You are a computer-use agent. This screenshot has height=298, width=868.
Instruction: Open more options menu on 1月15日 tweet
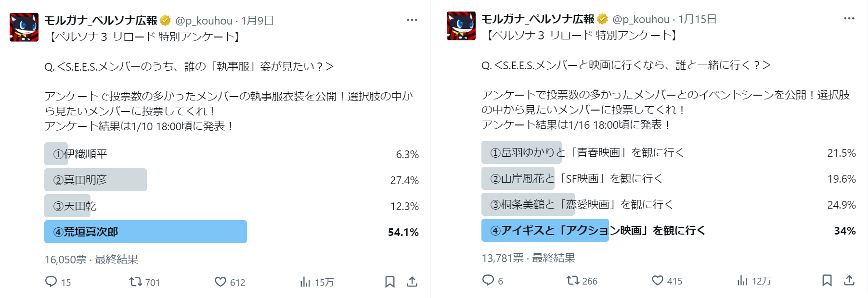849,18
